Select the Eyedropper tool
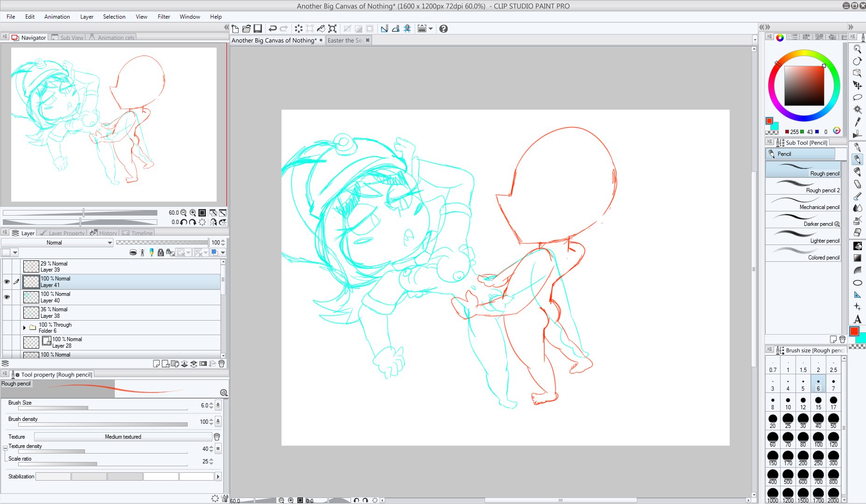866x504 pixels. click(x=857, y=122)
